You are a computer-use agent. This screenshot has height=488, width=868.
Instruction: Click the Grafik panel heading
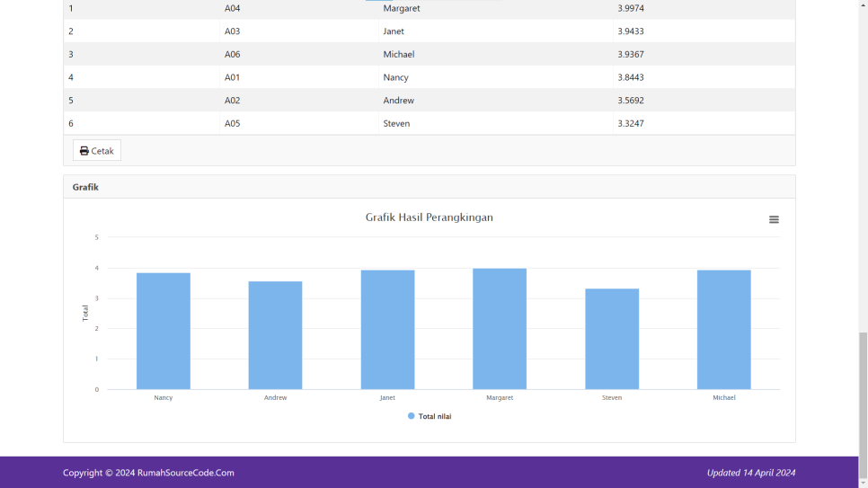[x=85, y=187]
